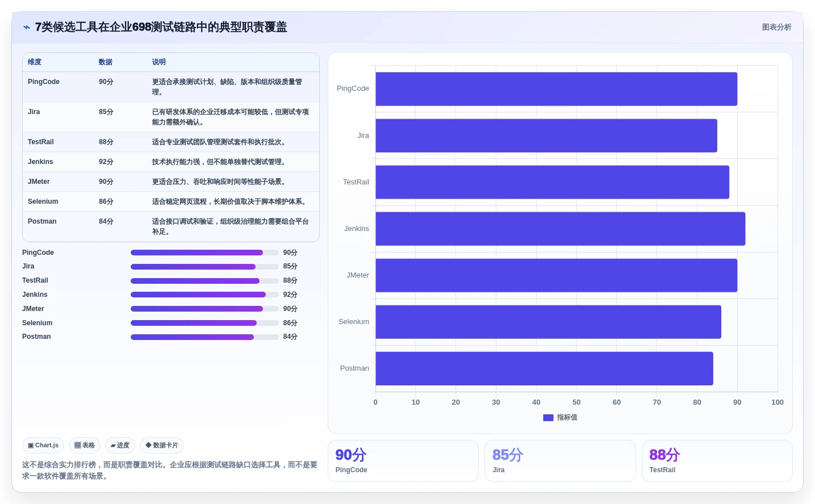Click the 92分 value beside Jenkins progress
The height and width of the screenshot is (504, 815).
pos(290,295)
